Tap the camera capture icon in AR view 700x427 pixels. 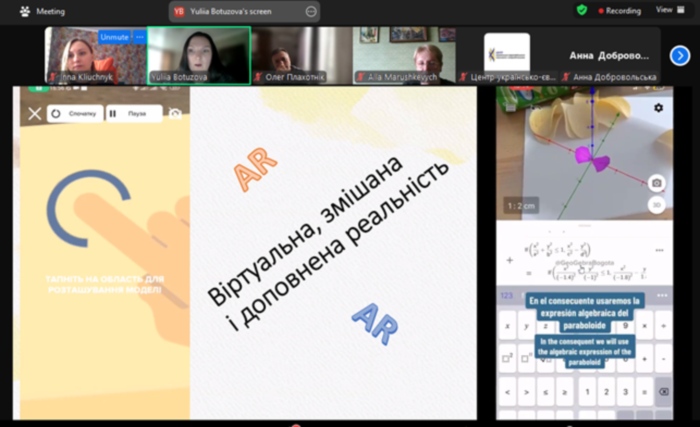(657, 183)
